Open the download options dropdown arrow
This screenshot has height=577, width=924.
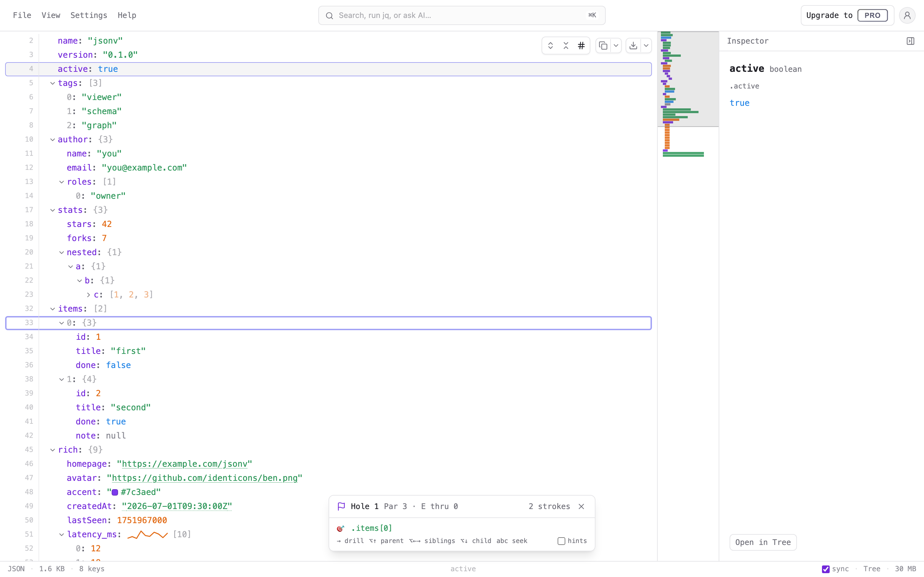(x=646, y=46)
